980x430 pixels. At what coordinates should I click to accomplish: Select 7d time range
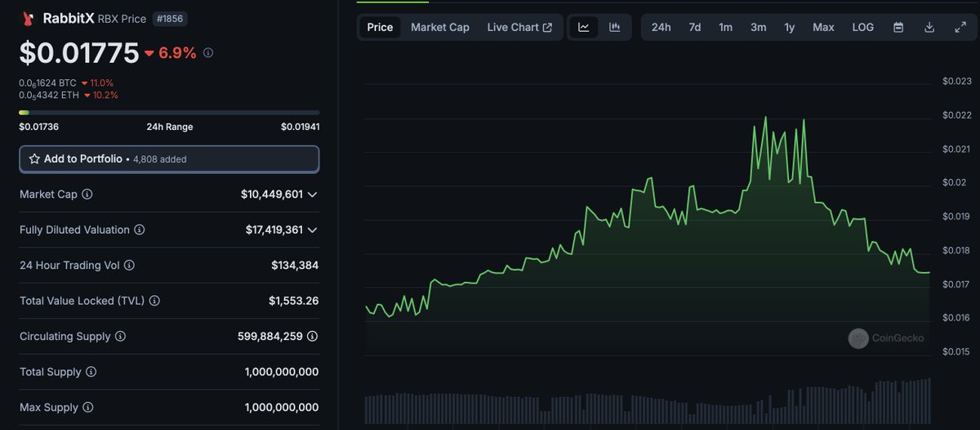tap(695, 27)
